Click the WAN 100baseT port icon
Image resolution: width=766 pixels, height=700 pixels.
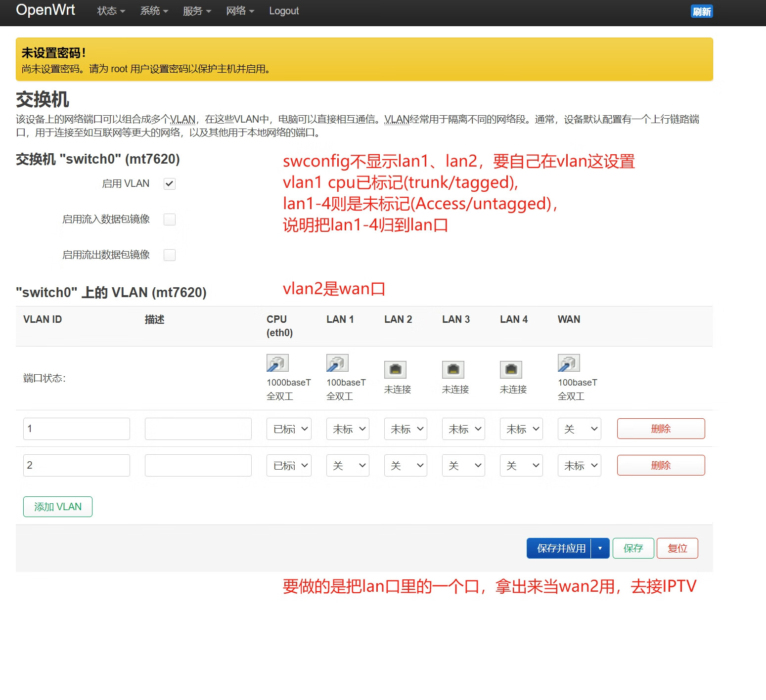click(568, 363)
